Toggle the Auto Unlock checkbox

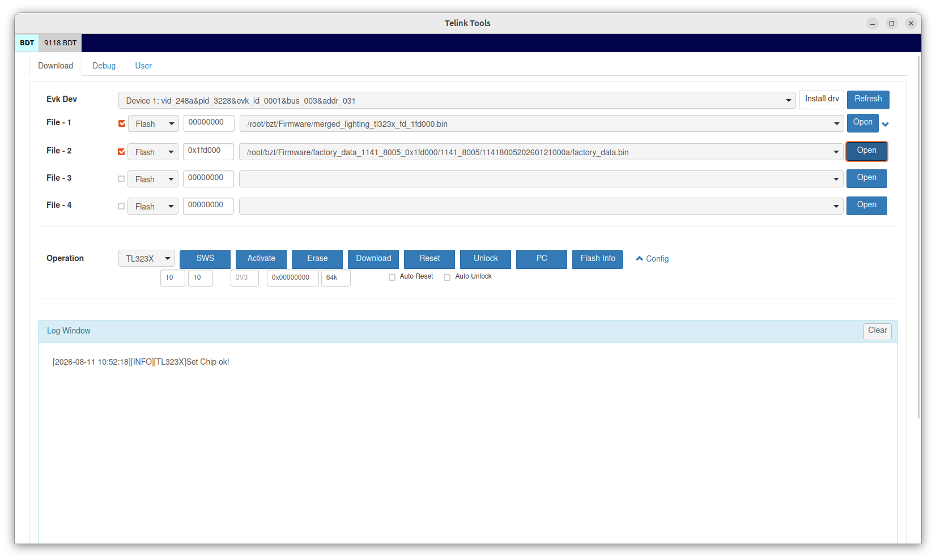click(447, 277)
